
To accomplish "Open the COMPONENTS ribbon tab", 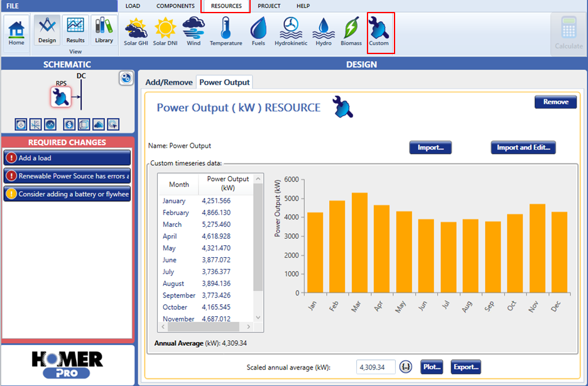I will [175, 6].
